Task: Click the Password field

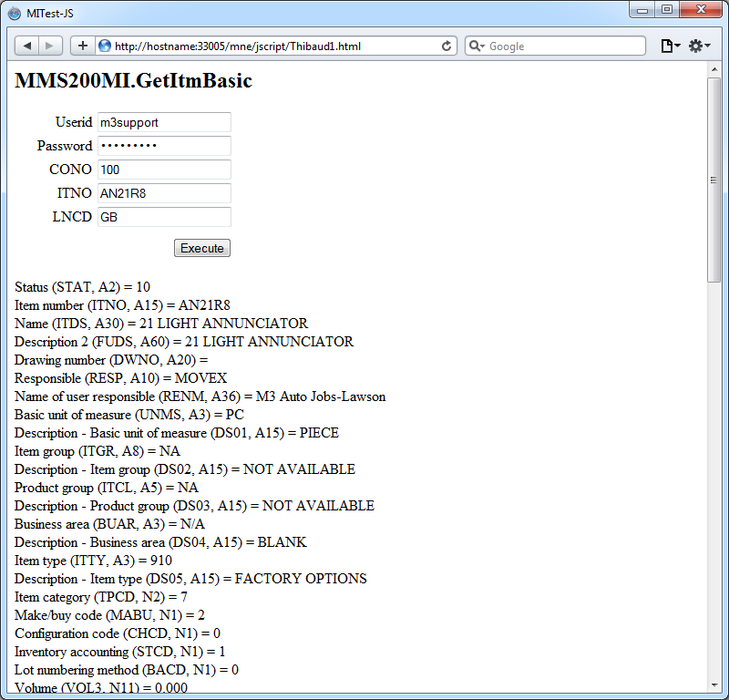Action: (x=164, y=146)
